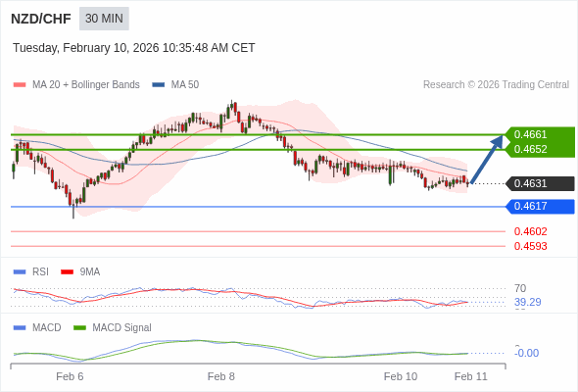Viewport: 578px width, 392px height.
Task: Click the MA 50 legend label
Action: 185,85
